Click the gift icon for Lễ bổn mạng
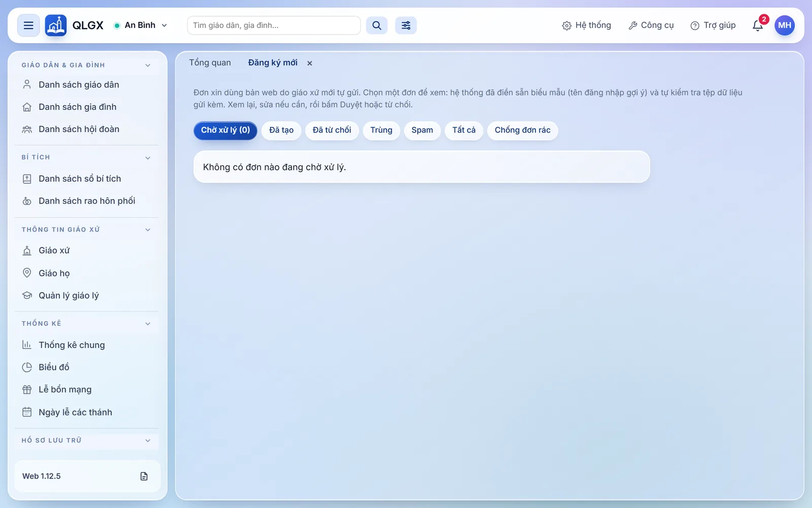This screenshot has width=812, height=508. tap(27, 390)
